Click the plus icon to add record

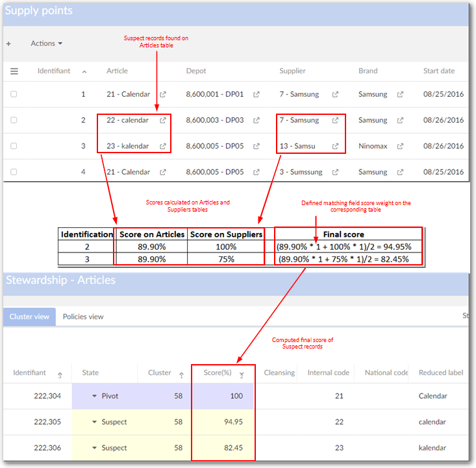click(x=8, y=43)
